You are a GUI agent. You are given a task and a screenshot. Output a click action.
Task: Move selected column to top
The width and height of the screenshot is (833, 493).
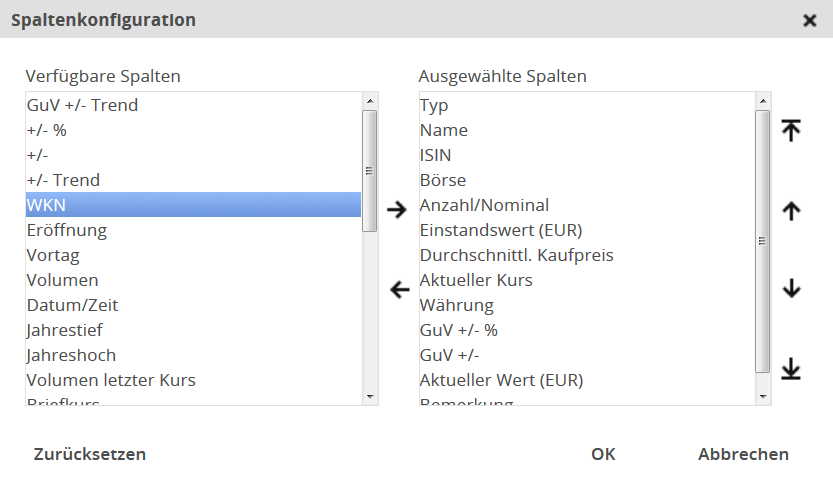pyautogui.click(x=791, y=130)
